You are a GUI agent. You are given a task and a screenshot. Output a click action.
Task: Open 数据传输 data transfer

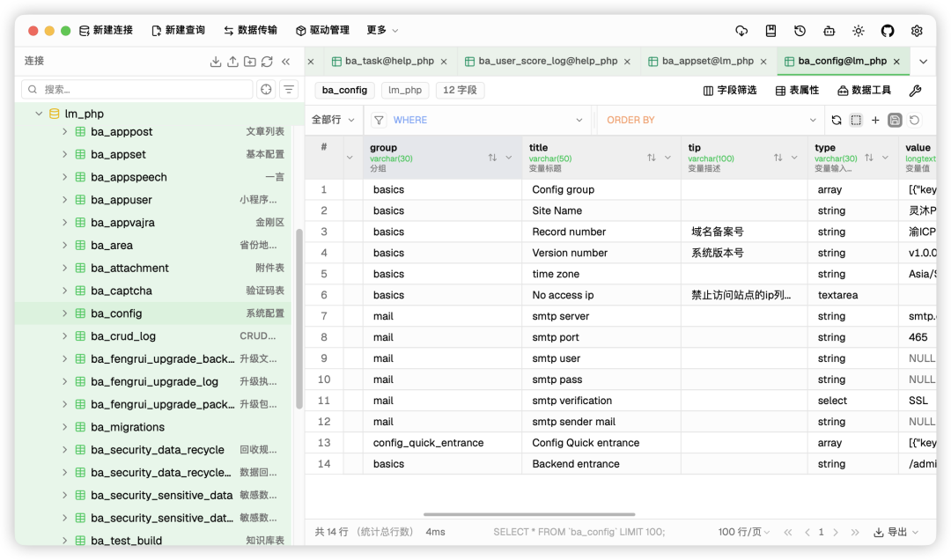(250, 30)
